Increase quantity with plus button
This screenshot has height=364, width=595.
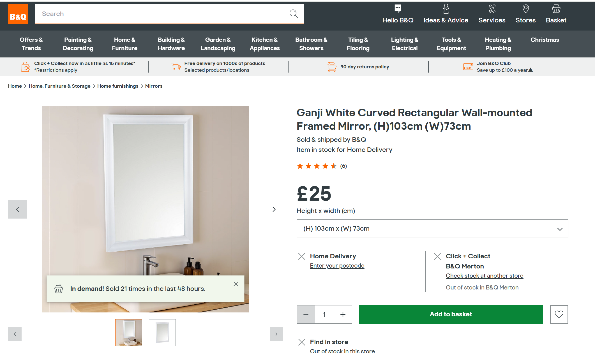coord(343,314)
